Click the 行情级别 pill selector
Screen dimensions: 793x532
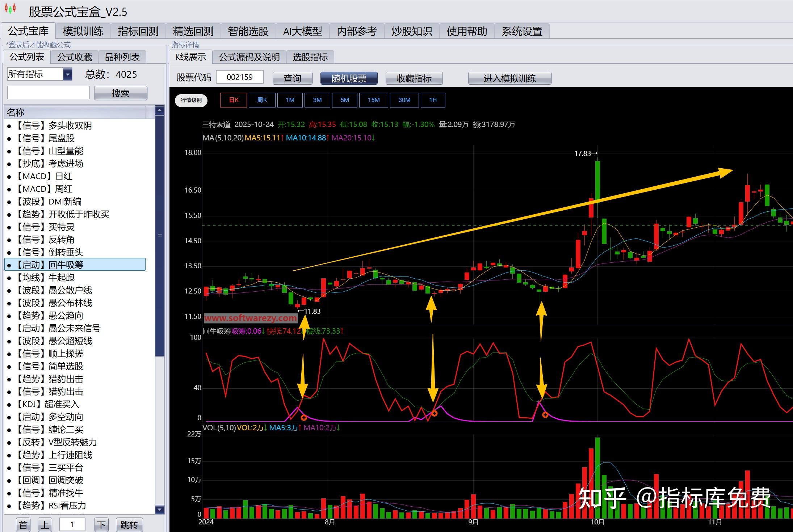click(191, 100)
